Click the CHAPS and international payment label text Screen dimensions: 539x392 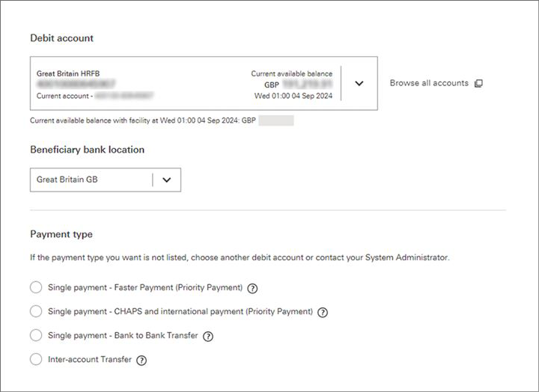tap(180, 311)
